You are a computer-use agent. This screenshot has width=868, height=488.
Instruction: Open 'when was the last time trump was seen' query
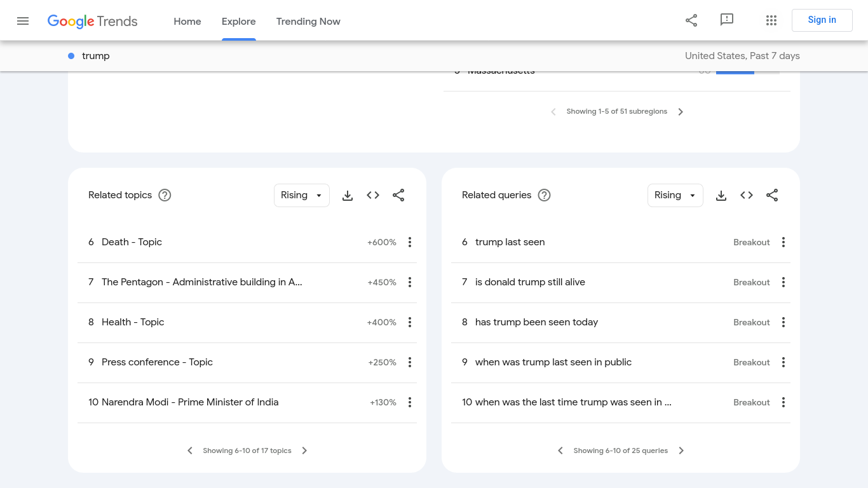pyautogui.click(x=573, y=402)
